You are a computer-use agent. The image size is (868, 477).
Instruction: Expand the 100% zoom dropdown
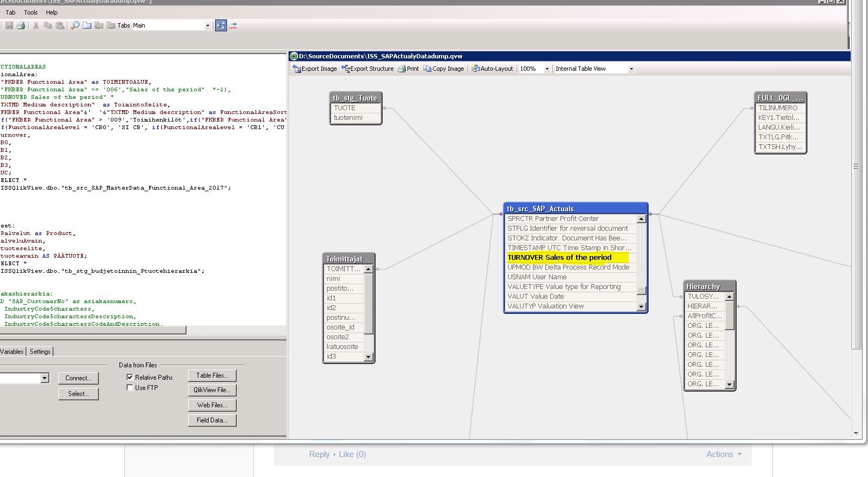[x=546, y=69]
